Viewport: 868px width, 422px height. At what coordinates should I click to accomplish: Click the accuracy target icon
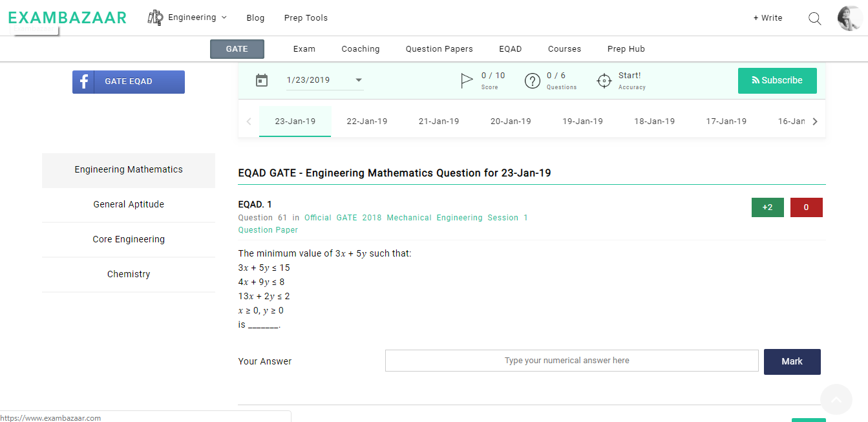pos(604,81)
